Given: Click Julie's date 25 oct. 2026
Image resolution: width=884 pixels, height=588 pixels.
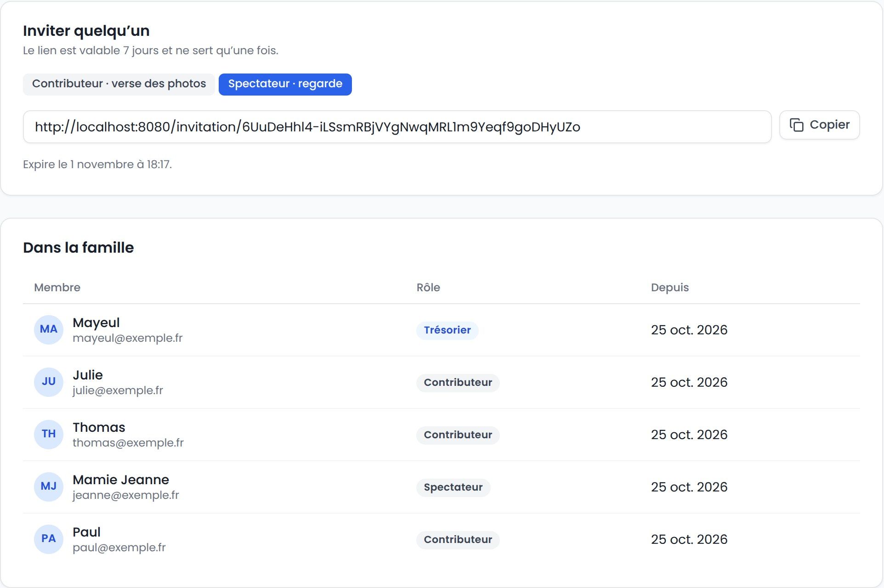Looking at the screenshot, I should [689, 382].
